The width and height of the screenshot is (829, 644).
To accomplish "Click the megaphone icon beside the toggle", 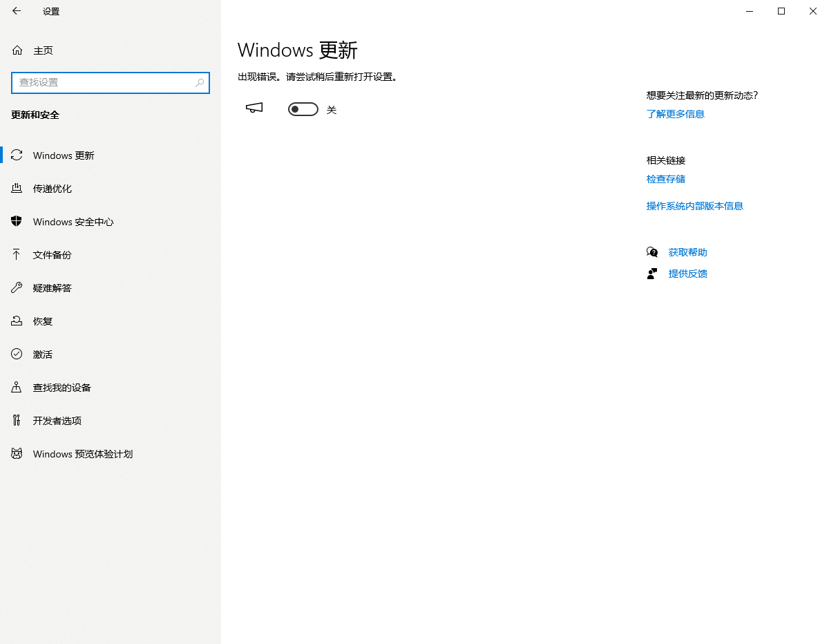I will click(x=255, y=108).
